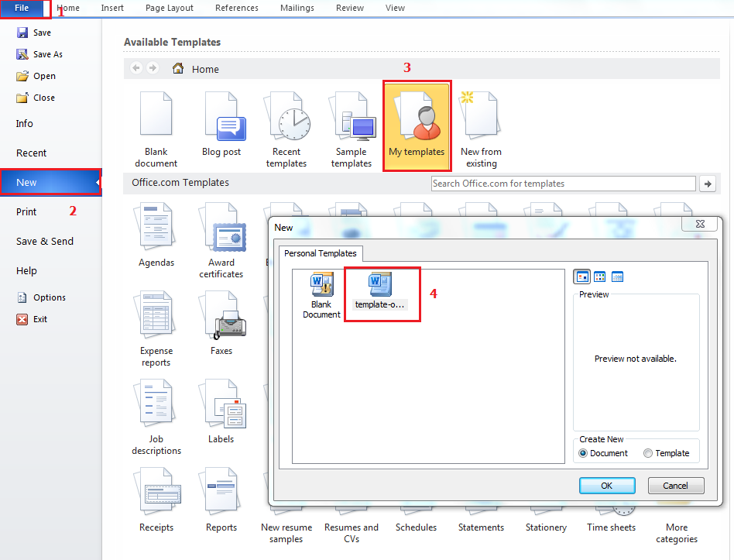Click the Search Office.com for templates field
The height and width of the screenshot is (560, 734).
point(563,184)
